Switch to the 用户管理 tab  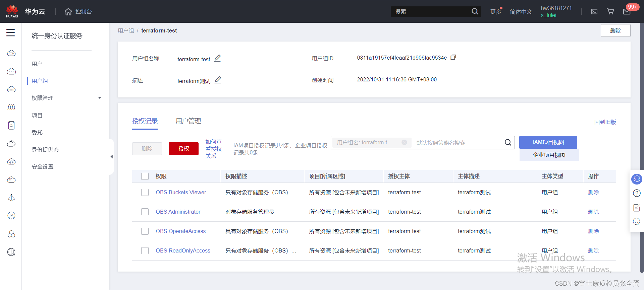189,121
